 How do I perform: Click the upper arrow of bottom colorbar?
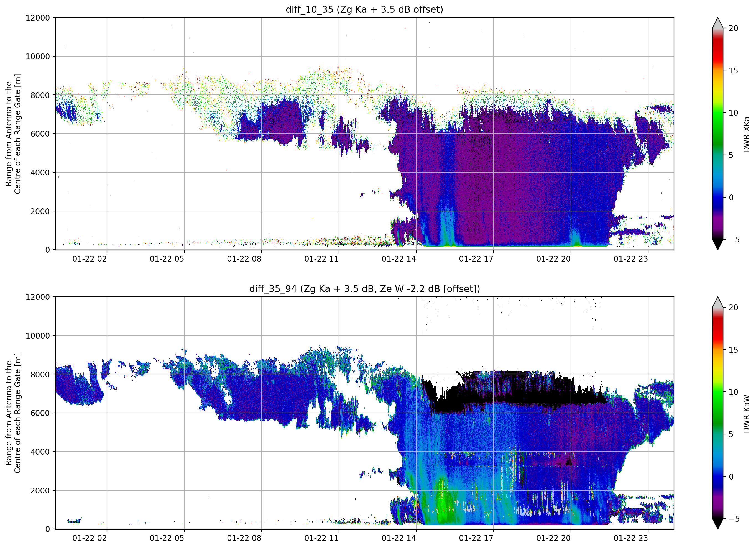[717, 302]
